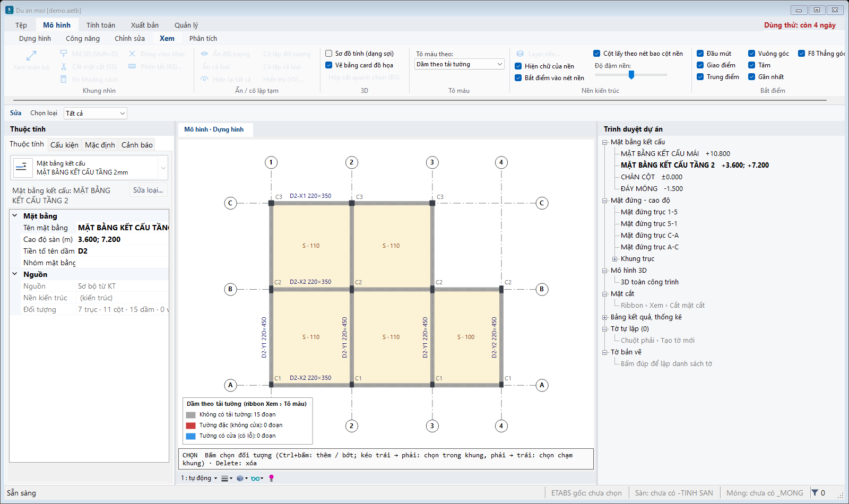849x504 pixels.
Task: Switch to the Phân tích sub-tab
Action: [203, 38]
